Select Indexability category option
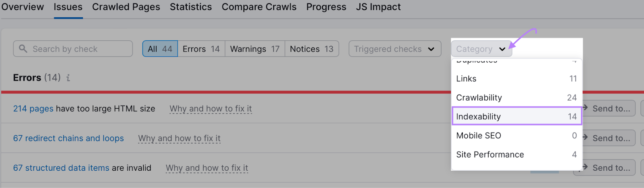This screenshot has width=644, height=188. coord(516,116)
